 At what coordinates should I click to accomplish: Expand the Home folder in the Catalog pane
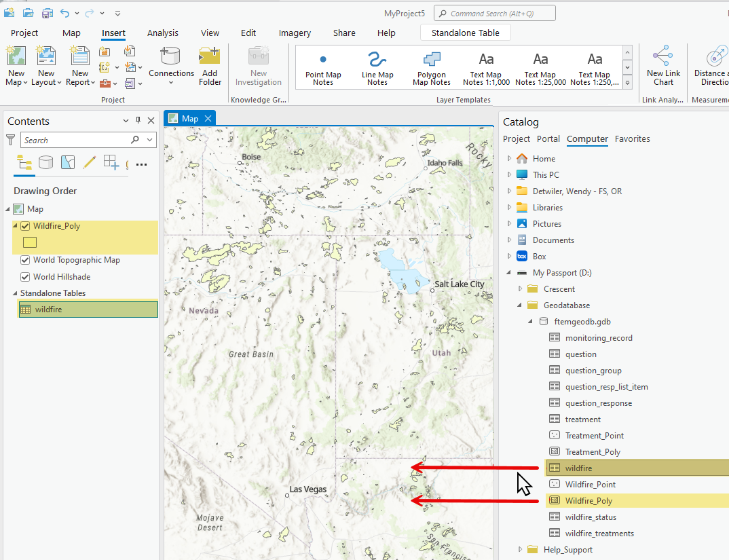coord(509,159)
